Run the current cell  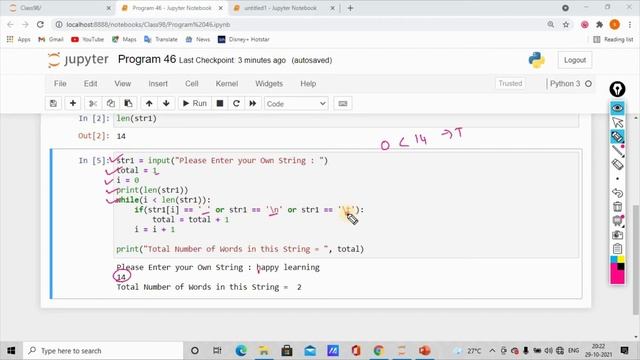click(x=195, y=104)
